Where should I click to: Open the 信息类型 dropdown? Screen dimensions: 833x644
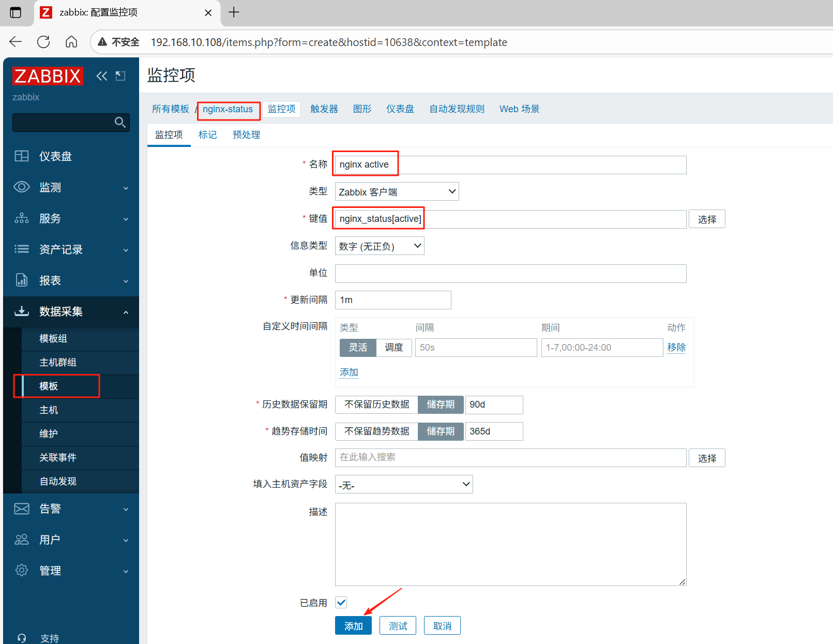click(380, 246)
